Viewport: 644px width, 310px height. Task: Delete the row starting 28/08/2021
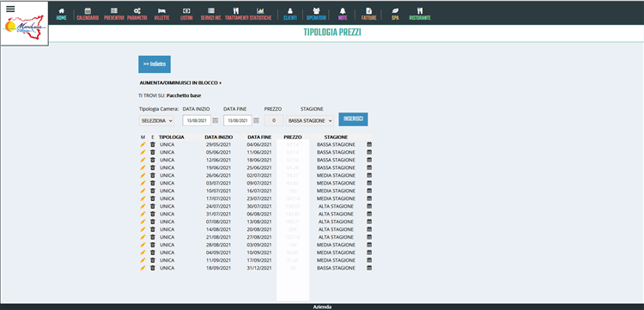pos(152,245)
